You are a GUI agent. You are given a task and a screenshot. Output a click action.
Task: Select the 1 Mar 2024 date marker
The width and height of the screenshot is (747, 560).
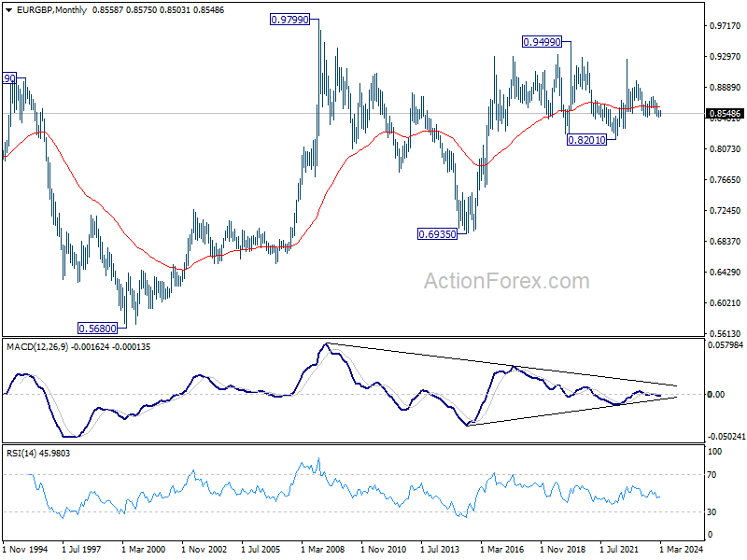pos(682,549)
